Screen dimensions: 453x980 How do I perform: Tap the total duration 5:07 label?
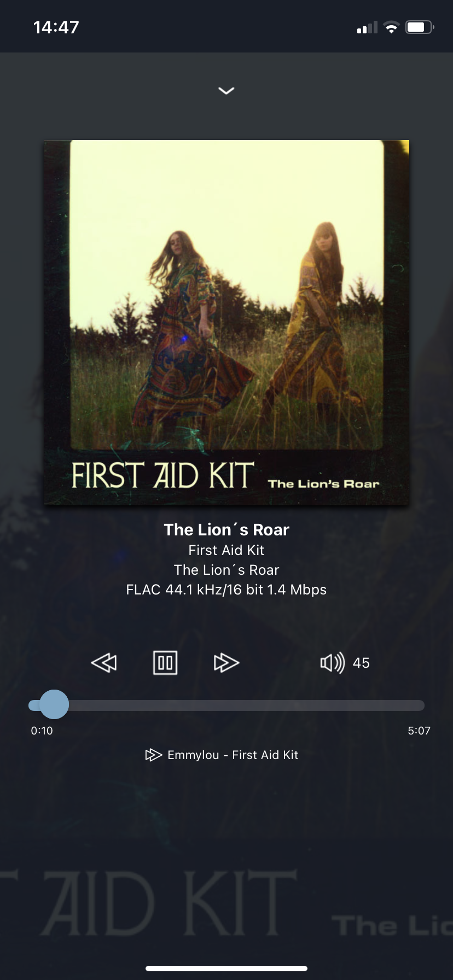click(419, 731)
